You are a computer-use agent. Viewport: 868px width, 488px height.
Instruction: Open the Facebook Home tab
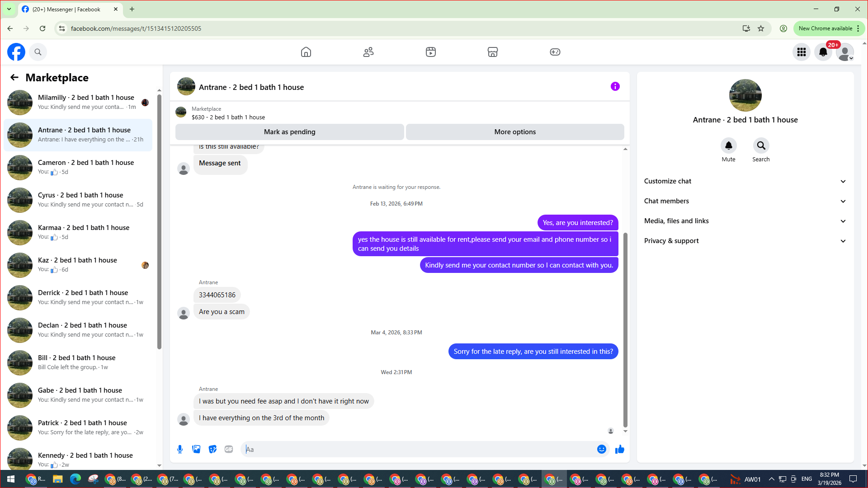click(306, 52)
